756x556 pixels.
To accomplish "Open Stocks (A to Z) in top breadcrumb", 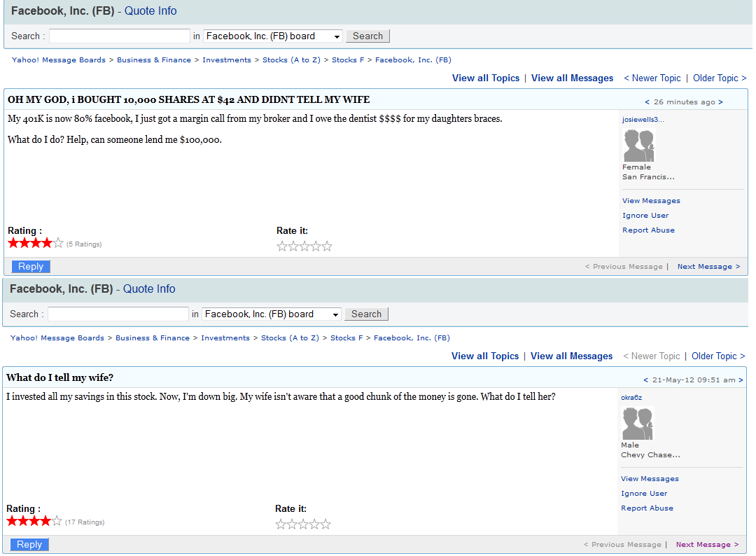I will [x=291, y=60].
